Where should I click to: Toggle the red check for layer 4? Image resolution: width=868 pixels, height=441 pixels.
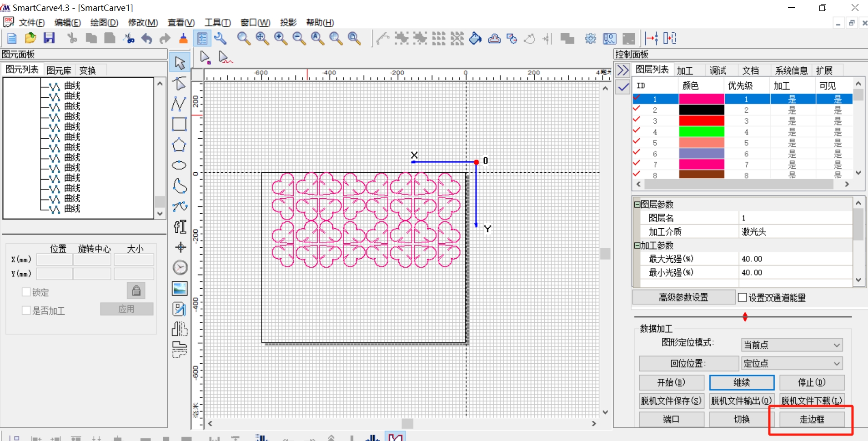tap(637, 130)
